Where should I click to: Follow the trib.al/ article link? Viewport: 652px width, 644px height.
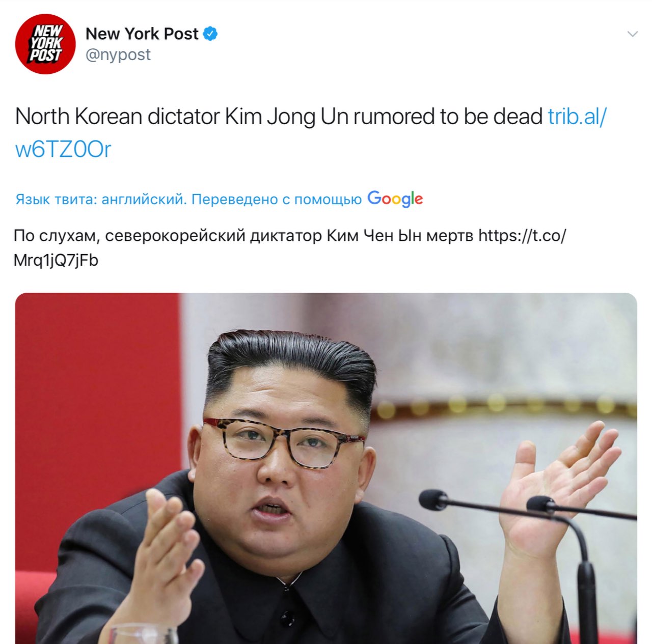point(577,116)
